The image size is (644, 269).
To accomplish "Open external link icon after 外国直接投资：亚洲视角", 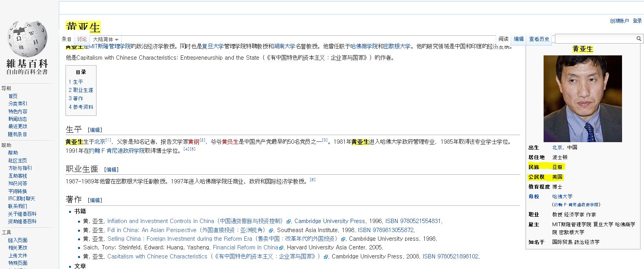I will coord(271,231).
